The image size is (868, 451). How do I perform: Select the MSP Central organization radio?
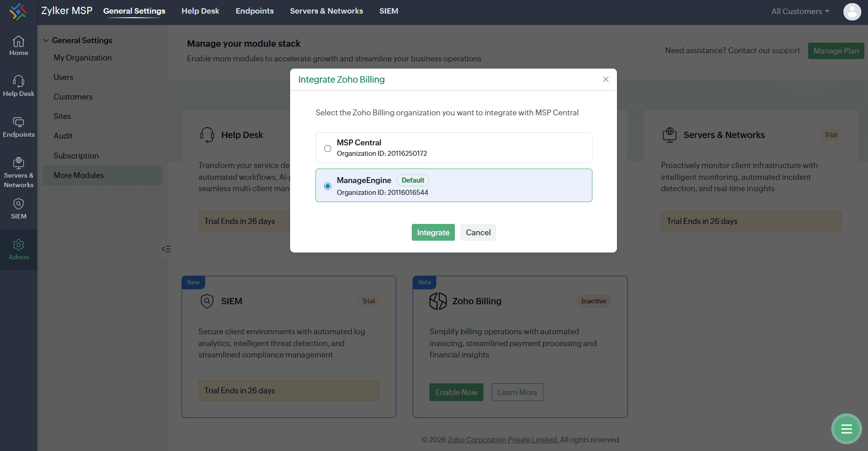[328, 149]
